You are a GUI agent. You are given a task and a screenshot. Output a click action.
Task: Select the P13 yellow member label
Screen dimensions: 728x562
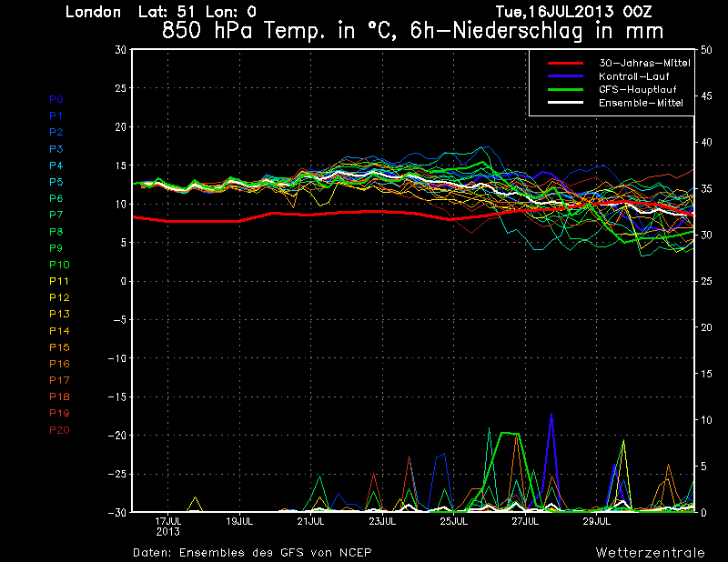[x=59, y=314]
